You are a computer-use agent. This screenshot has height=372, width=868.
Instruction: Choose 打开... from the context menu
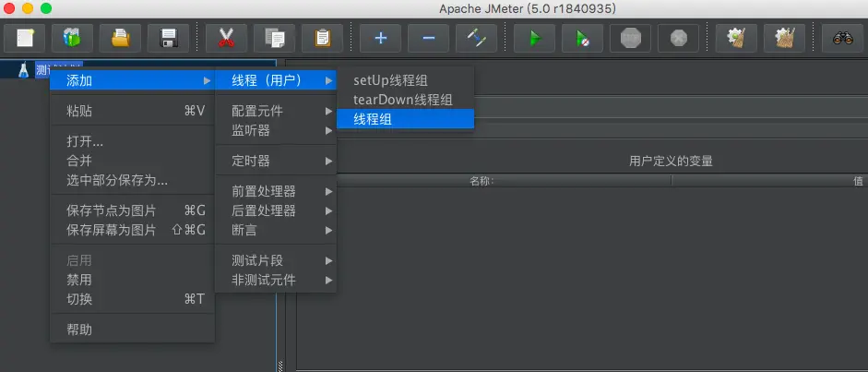point(132,142)
